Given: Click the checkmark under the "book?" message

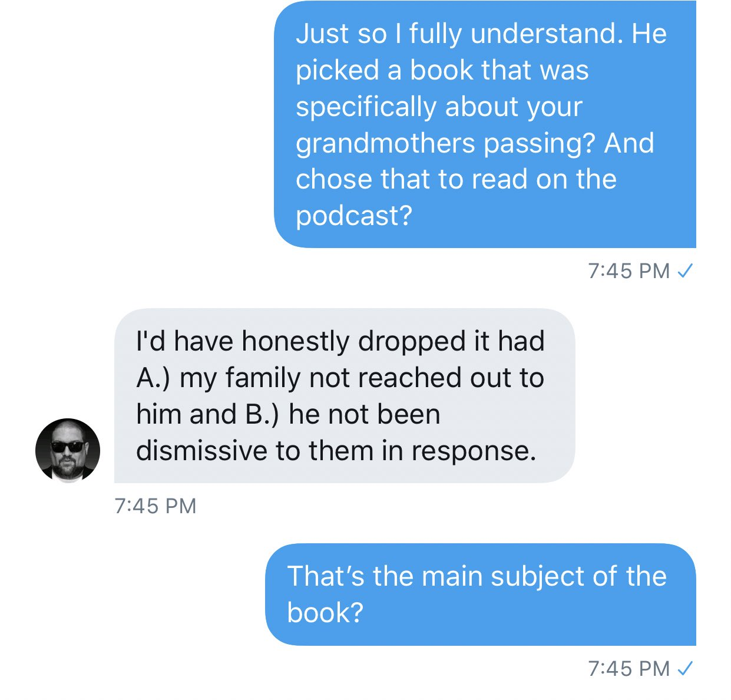Looking at the screenshot, I should click(x=685, y=669).
